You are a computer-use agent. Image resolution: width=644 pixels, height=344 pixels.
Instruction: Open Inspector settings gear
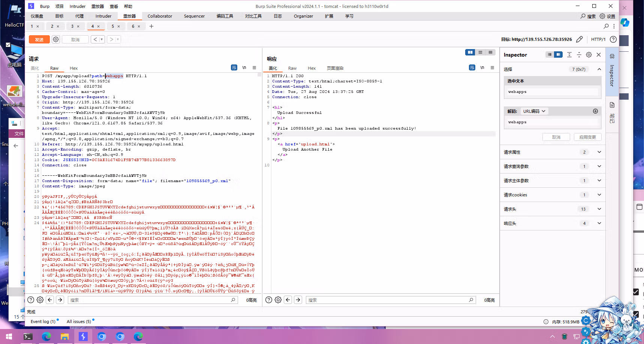click(589, 55)
